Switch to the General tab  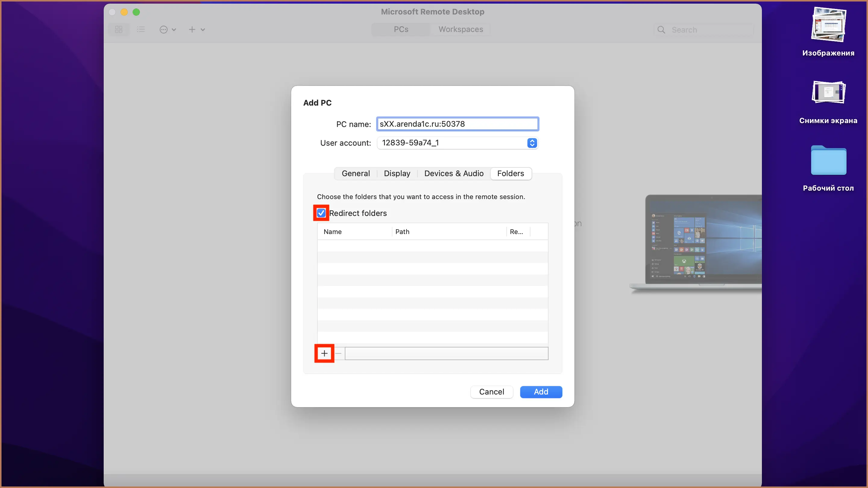click(356, 173)
